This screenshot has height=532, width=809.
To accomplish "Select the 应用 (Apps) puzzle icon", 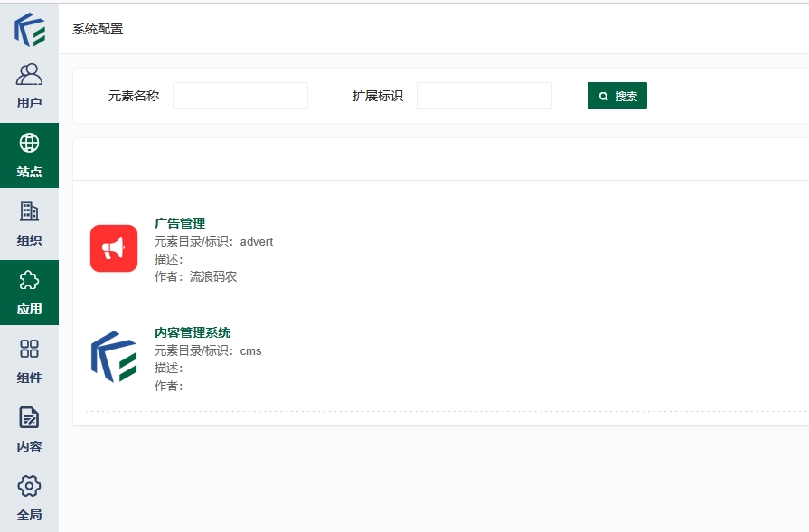I will tap(29, 280).
